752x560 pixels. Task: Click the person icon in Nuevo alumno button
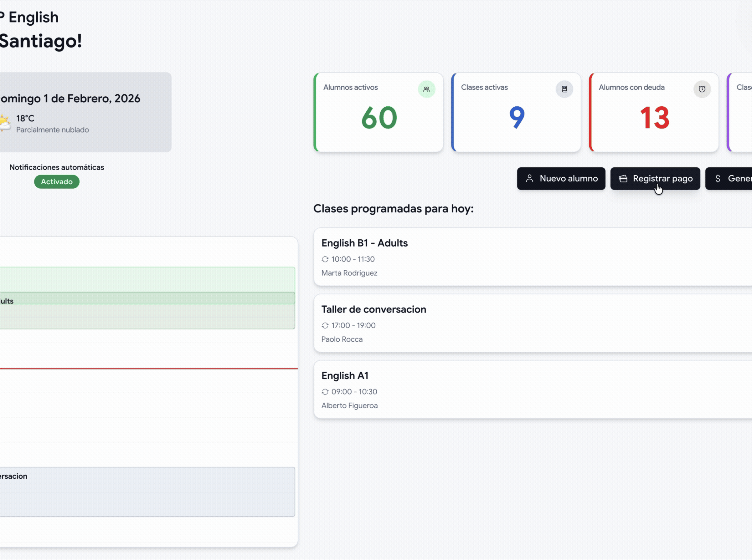[x=529, y=178]
